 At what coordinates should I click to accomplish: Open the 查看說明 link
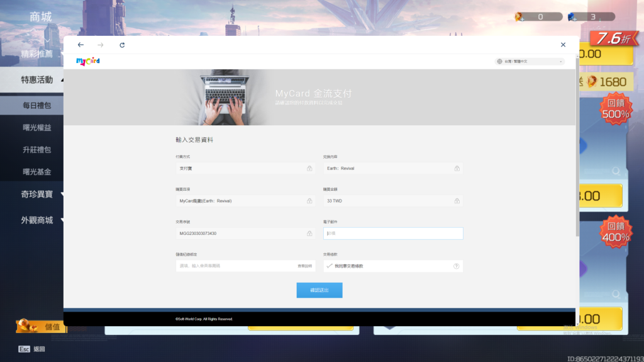pos(305,266)
